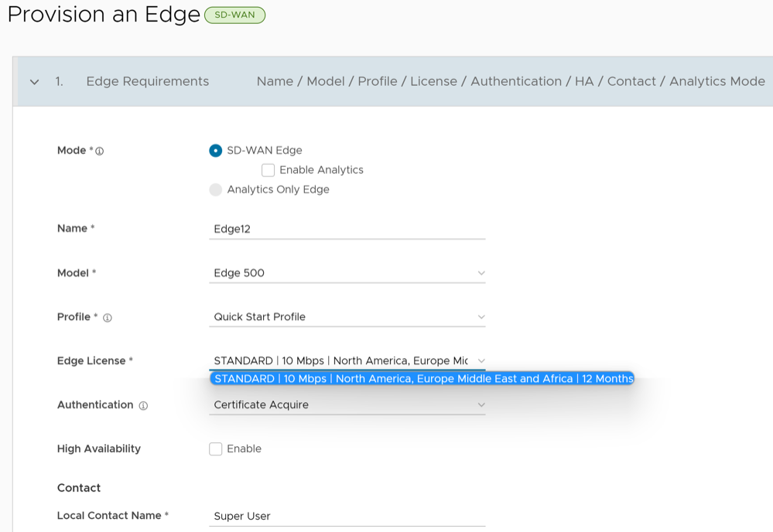The height and width of the screenshot is (532, 773).
Task: Click the Edge Requirements section title
Action: coord(147,82)
